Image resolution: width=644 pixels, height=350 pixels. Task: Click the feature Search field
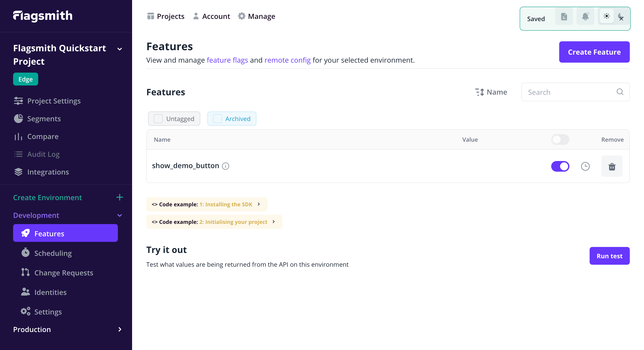[x=575, y=92]
